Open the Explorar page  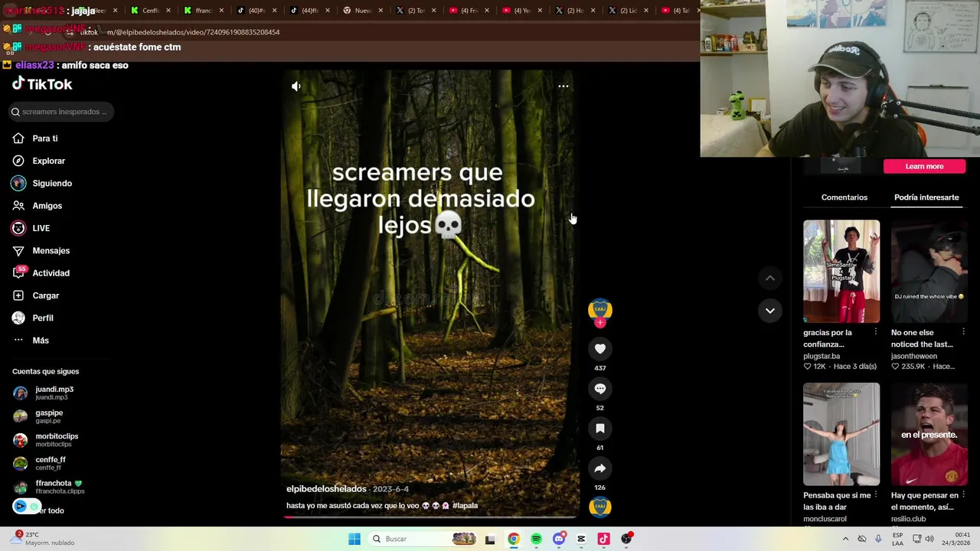pyautogui.click(x=48, y=161)
